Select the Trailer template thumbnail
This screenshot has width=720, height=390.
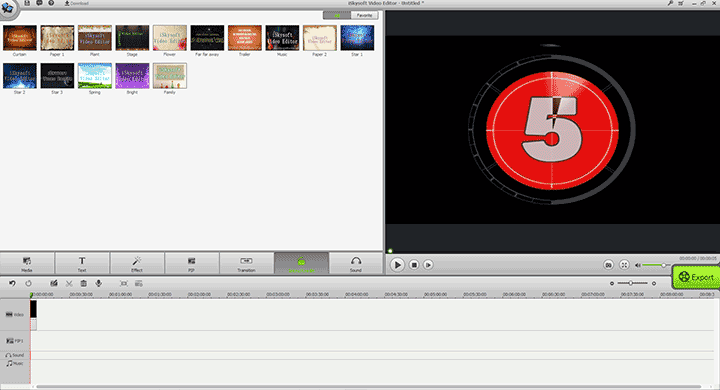coord(245,38)
